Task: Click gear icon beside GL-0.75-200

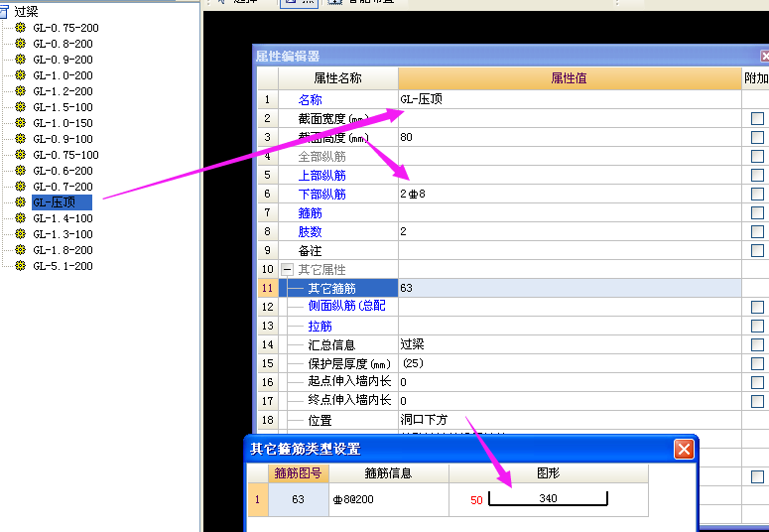Action: [20, 28]
